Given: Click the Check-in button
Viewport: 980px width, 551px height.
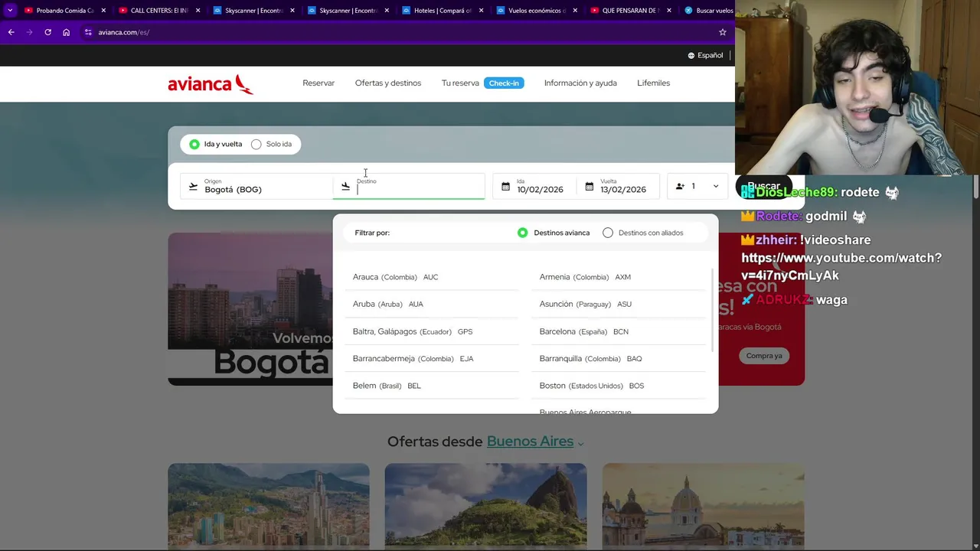Looking at the screenshot, I should coord(504,83).
